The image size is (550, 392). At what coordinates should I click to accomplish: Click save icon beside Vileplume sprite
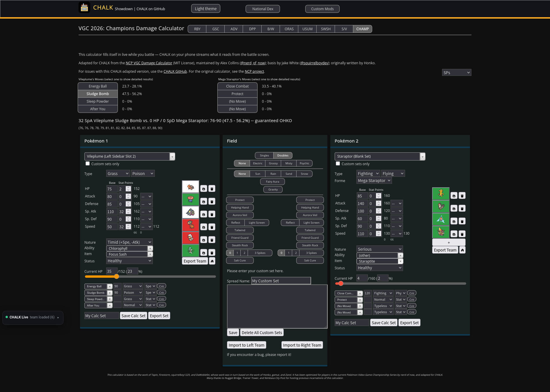(x=204, y=202)
